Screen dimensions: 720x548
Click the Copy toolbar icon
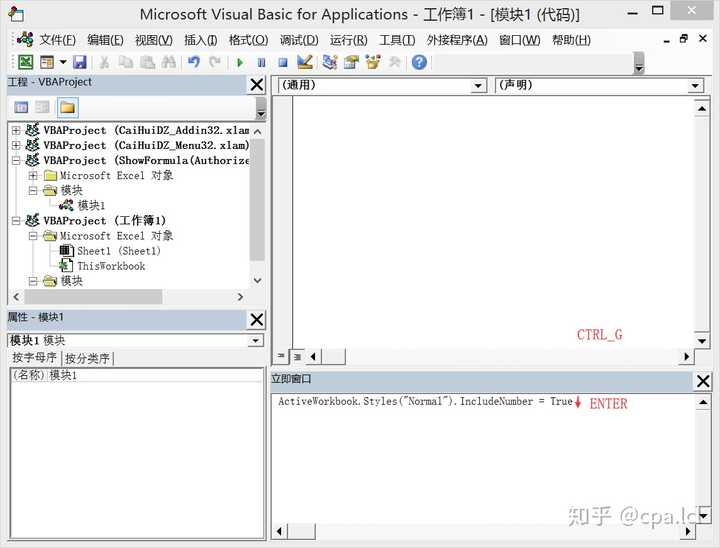click(x=125, y=62)
